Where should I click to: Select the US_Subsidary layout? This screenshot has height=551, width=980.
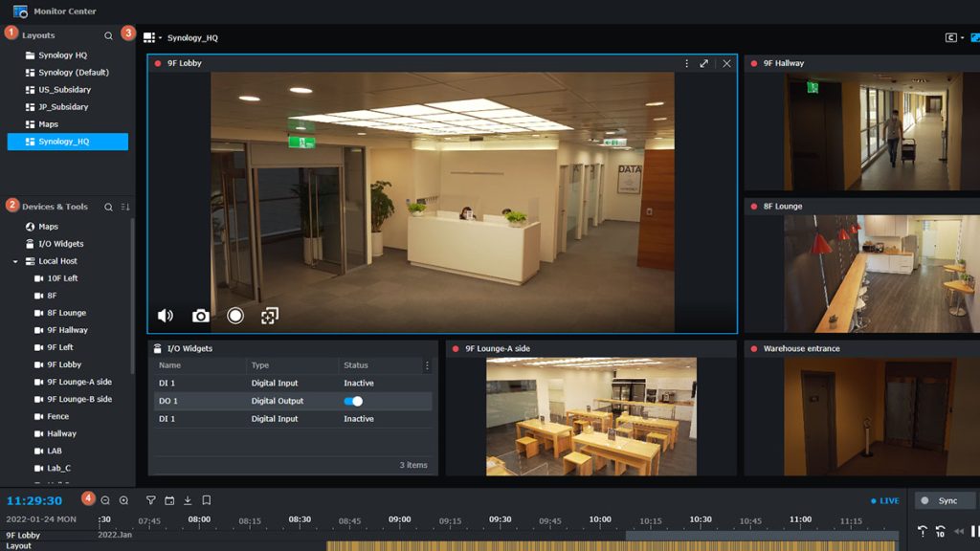point(64,90)
